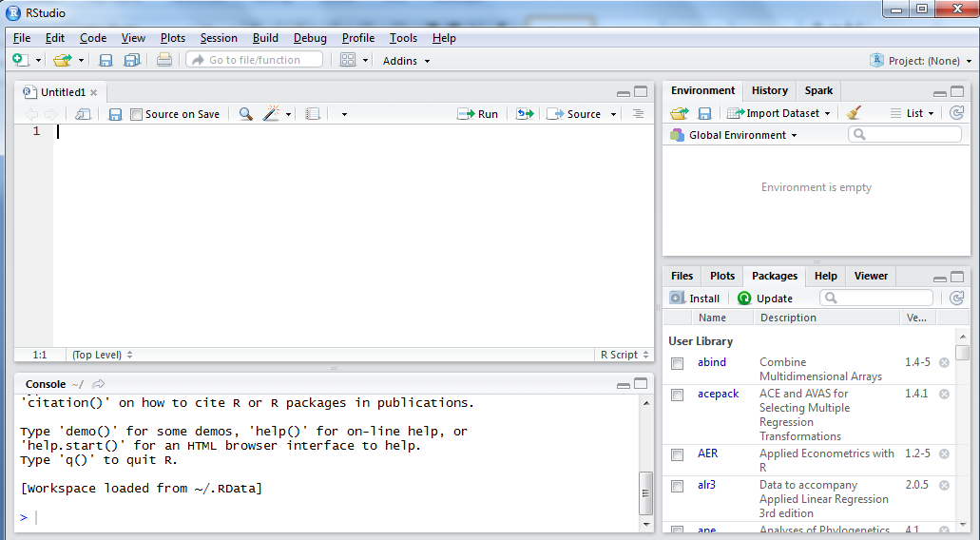The height and width of the screenshot is (540, 980).
Task: Switch to the Files tab
Action: coord(682,276)
